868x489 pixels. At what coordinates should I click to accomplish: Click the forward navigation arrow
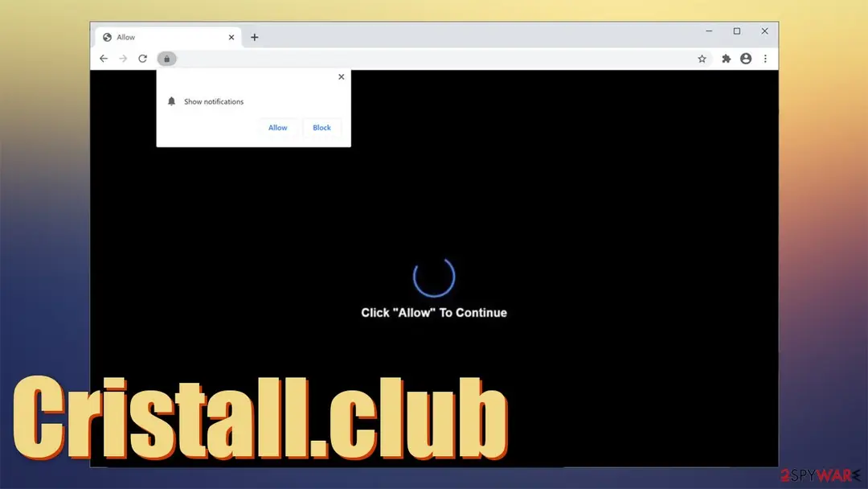123,59
